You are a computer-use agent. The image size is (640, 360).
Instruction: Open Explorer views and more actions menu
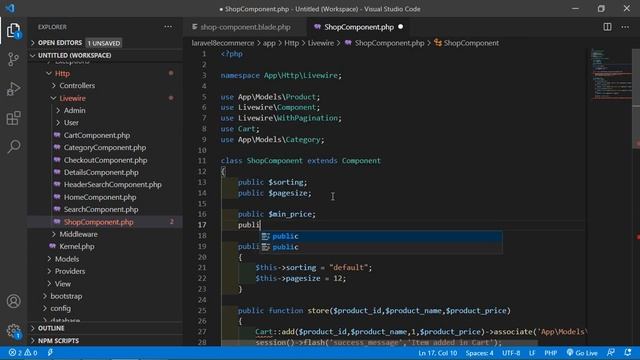point(168,27)
